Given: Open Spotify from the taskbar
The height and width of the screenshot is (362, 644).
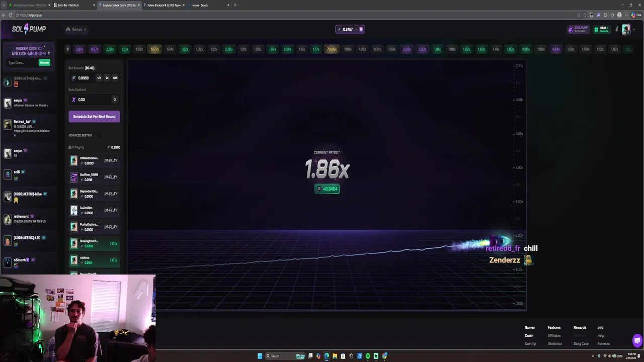Looking at the screenshot, I should click(x=368, y=356).
